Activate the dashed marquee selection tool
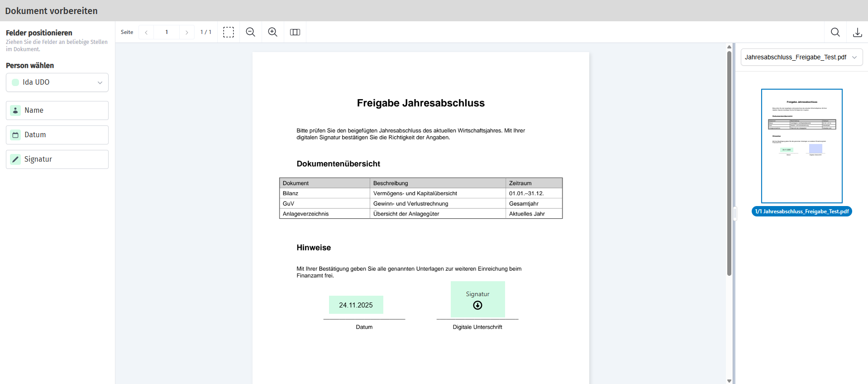The image size is (868, 384). coord(229,32)
